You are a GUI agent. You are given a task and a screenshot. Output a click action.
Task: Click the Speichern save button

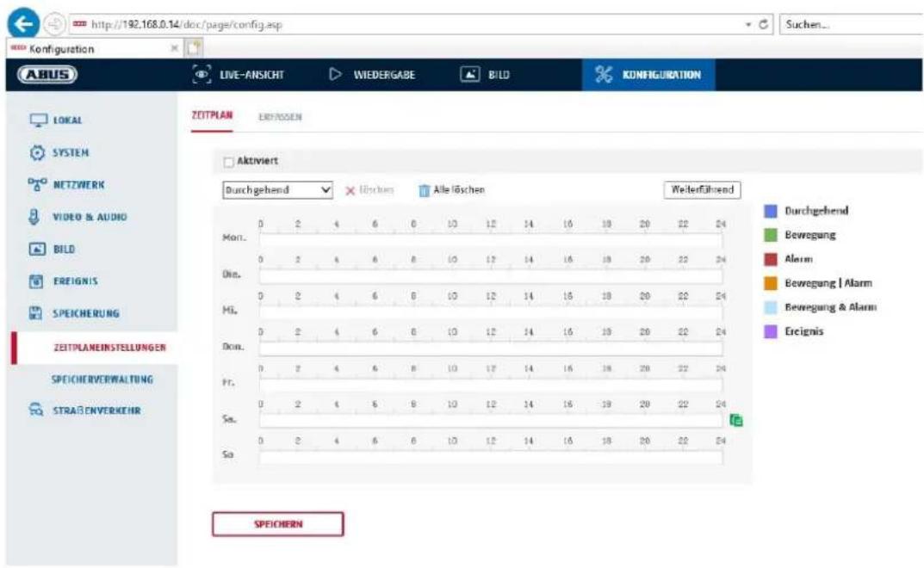pyautogui.click(x=277, y=524)
